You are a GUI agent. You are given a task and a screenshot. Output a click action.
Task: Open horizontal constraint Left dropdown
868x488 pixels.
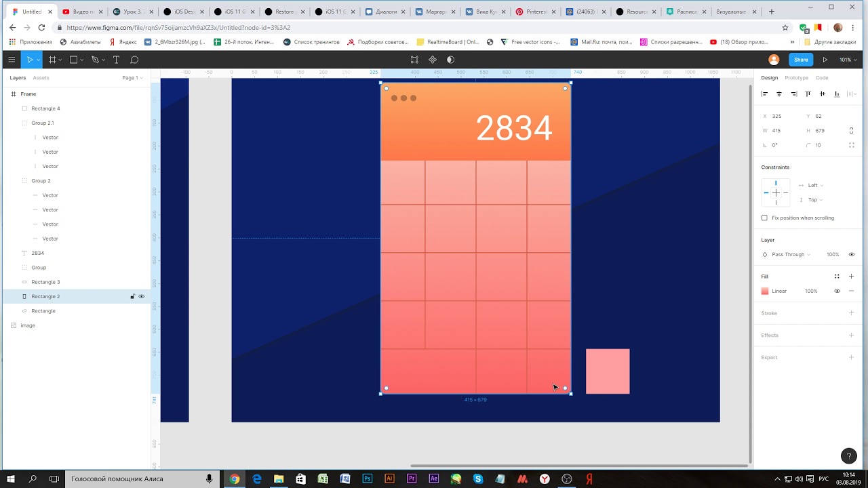click(x=815, y=185)
